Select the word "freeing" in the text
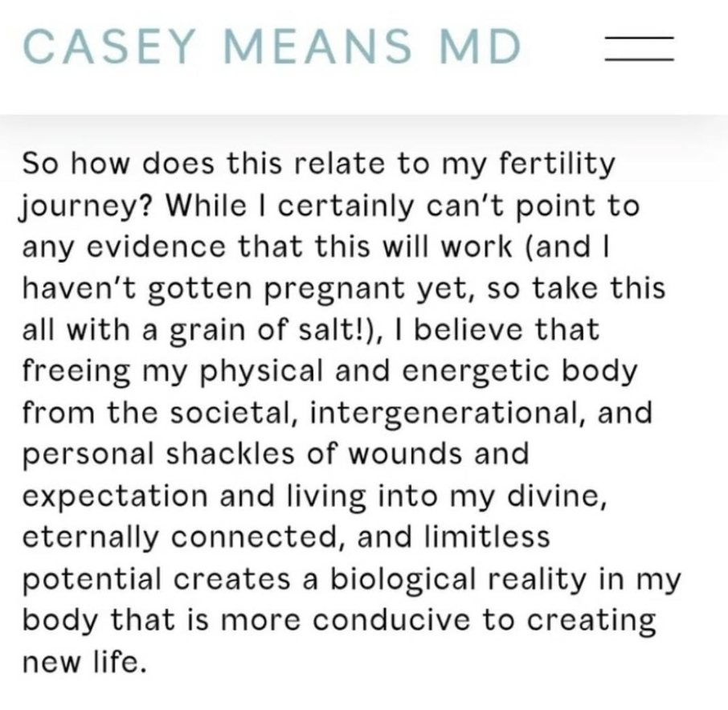 click(76, 373)
